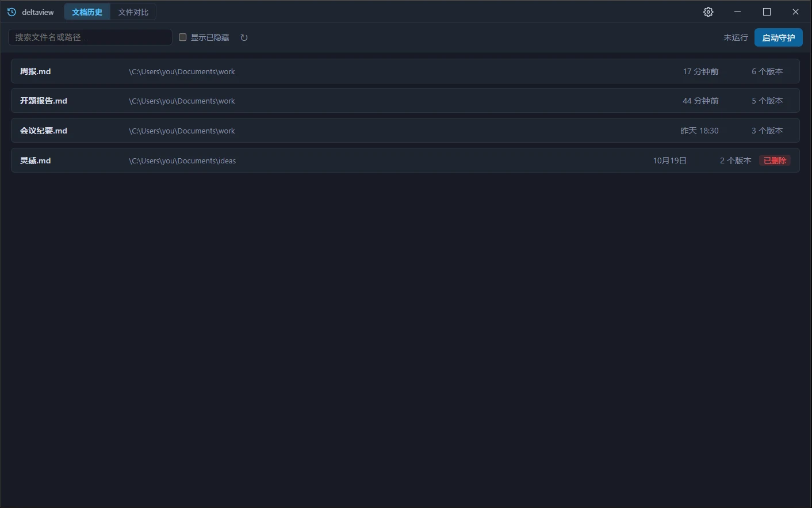Click the Documents\ideas path of 灵感.md
812x508 pixels.
(182, 161)
